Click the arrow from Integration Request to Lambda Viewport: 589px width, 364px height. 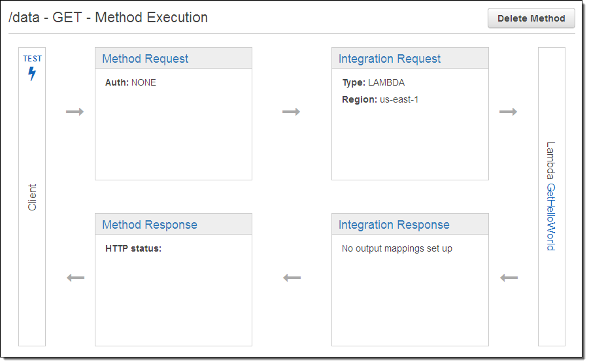tap(508, 112)
